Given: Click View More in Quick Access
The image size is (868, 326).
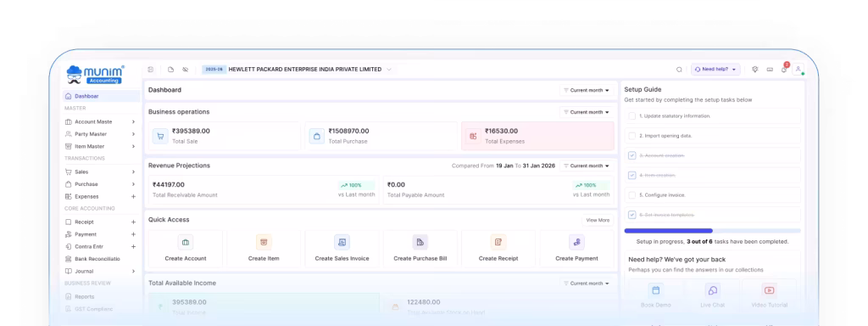Looking at the screenshot, I should pos(598,220).
